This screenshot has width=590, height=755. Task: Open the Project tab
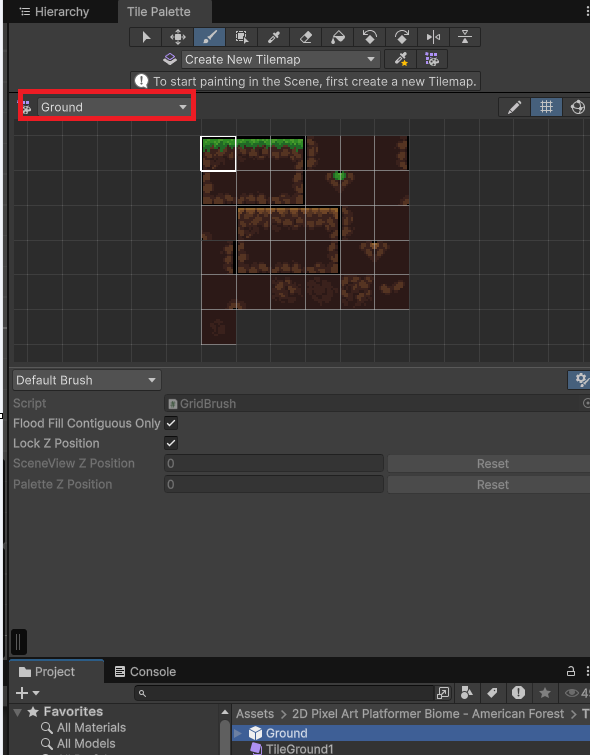coord(47,671)
